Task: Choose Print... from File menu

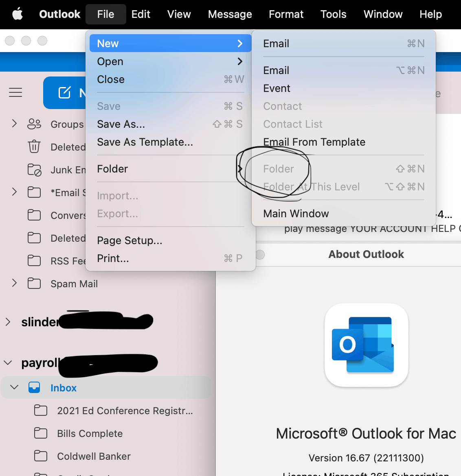Action: [x=171, y=258]
